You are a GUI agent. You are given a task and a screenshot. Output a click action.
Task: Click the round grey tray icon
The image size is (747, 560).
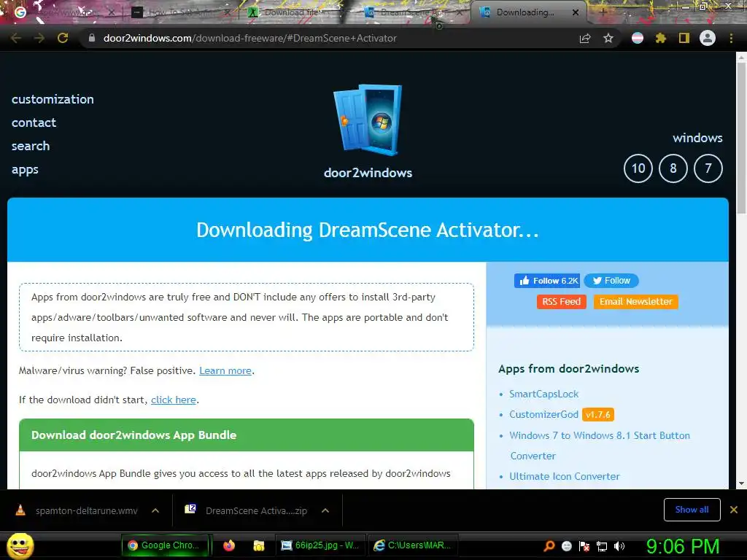566,545
